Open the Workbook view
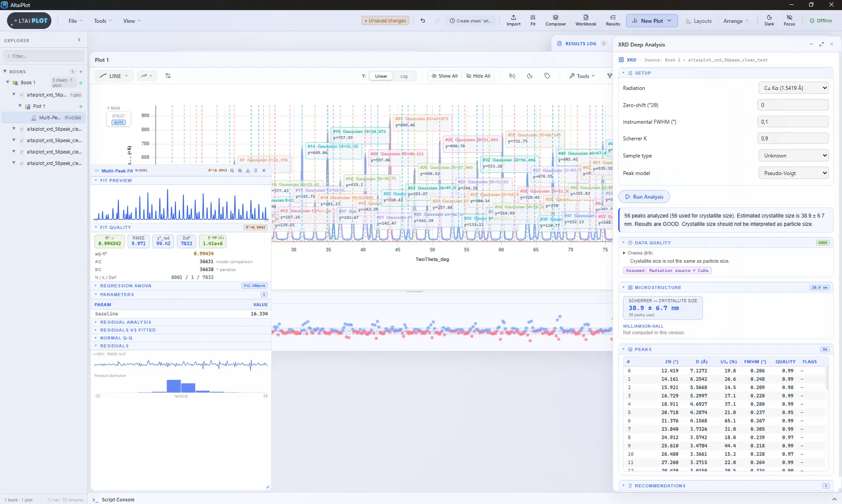Viewport: 842px width, 504px height. coord(586,21)
